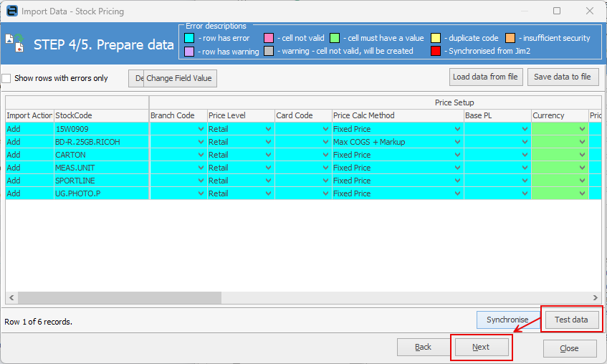Image resolution: width=607 pixels, height=364 pixels.
Task: Select stock code cell CARTON
Action: pos(102,155)
